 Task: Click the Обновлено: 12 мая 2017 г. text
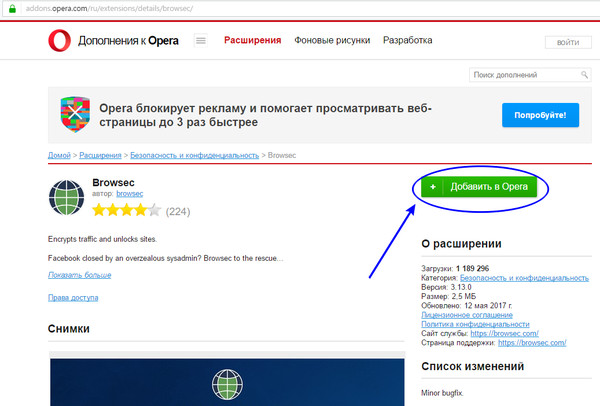click(466, 305)
